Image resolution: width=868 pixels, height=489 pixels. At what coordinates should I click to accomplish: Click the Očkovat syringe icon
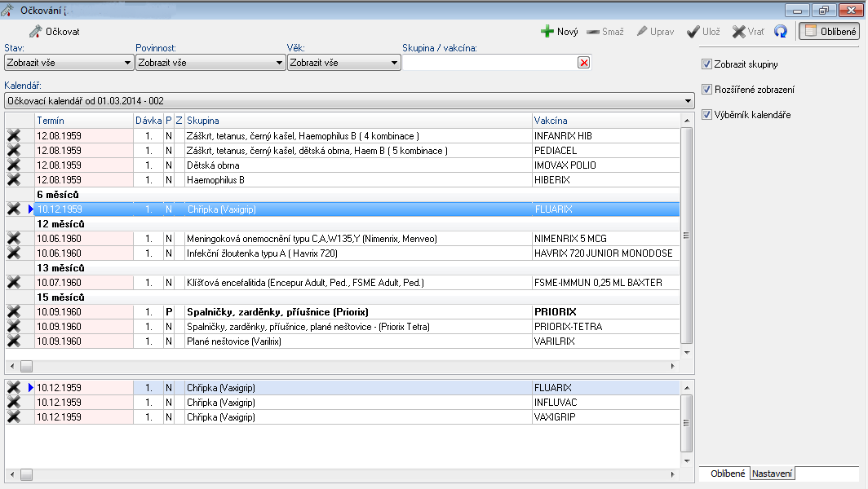[35, 32]
